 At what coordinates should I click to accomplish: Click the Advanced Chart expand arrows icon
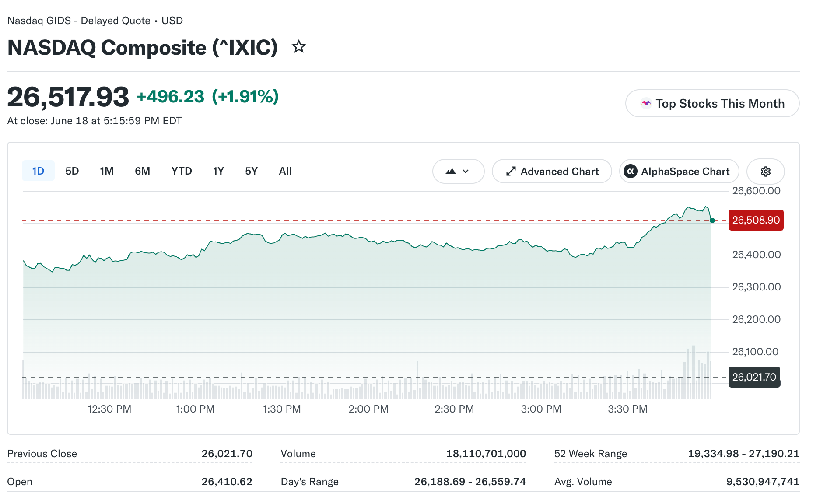511,171
